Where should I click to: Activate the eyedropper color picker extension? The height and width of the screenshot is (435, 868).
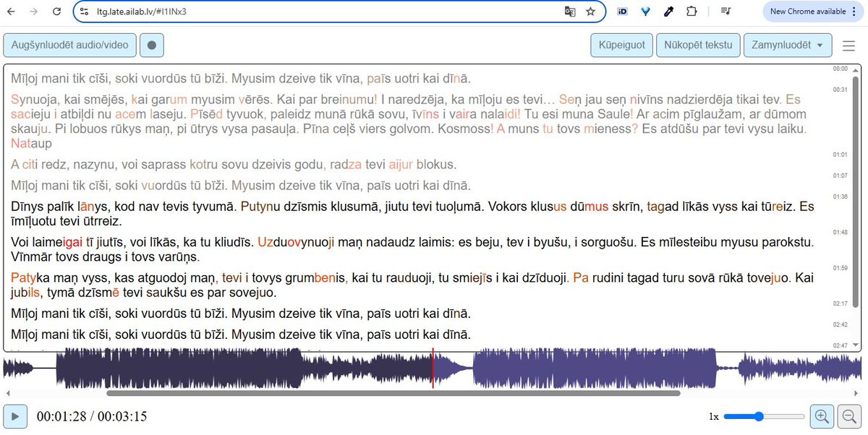pos(668,12)
